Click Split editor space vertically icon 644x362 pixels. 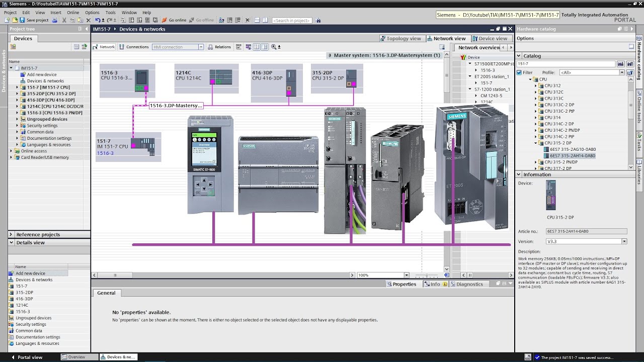pyautogui.click(x=265, y=20)
